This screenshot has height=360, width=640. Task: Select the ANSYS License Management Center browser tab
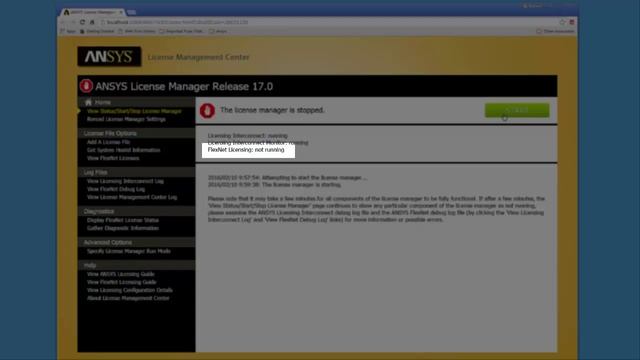[x=92, y=12]
